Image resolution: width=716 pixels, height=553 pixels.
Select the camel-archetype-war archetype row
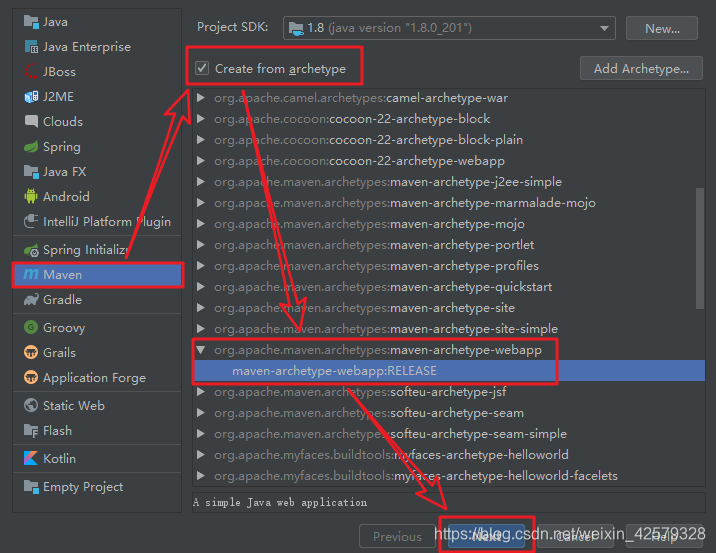click(x=449, y=98)
